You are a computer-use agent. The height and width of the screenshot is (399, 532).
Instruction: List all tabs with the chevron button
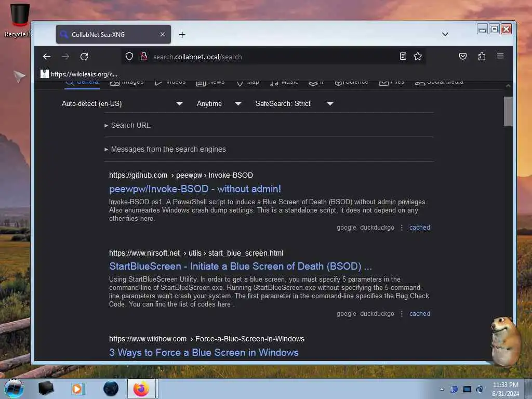pos(445,34)
